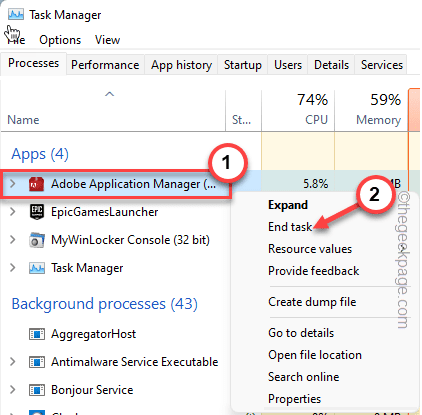
Task: Open the Options menu
Action: [60, 40]
